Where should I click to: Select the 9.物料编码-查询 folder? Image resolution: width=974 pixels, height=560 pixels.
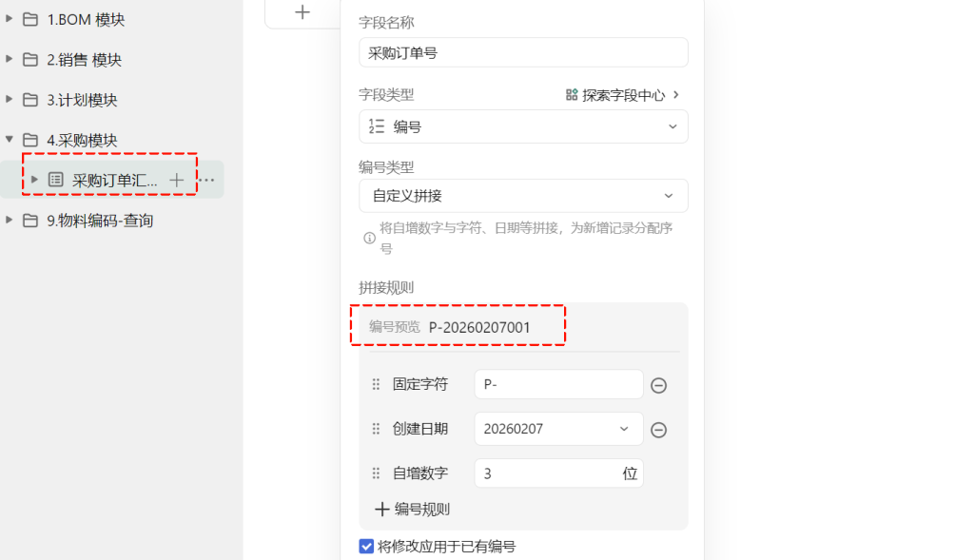coord(100,221)
